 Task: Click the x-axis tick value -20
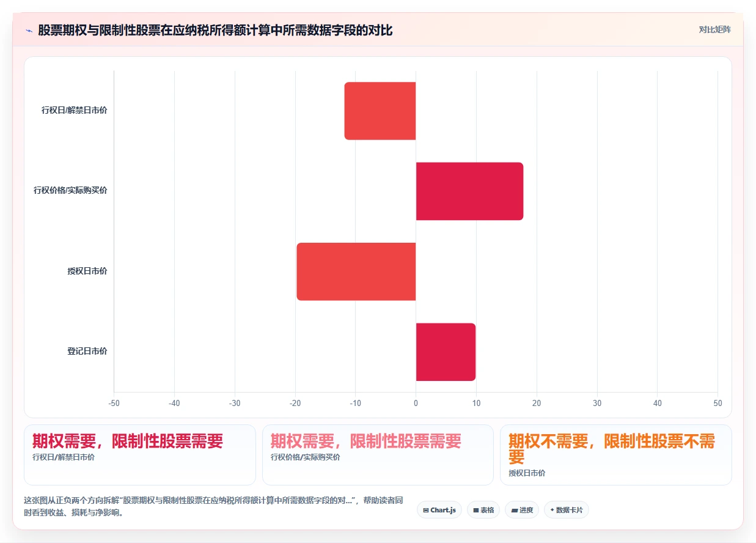click(x=295, y=404)
